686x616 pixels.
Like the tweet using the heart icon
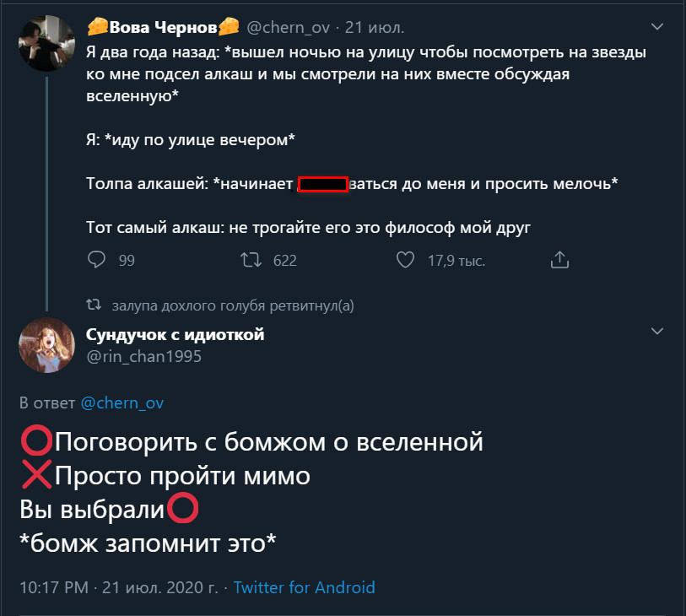tap(406, 261)
